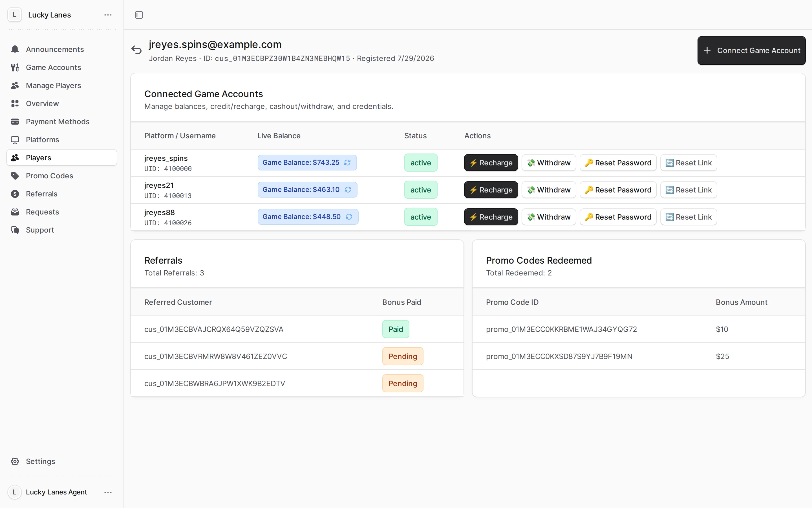Recharge the jreyes_spins account
Image resolution: width=812 pixels, height=508 pixels.
[491, 163]
